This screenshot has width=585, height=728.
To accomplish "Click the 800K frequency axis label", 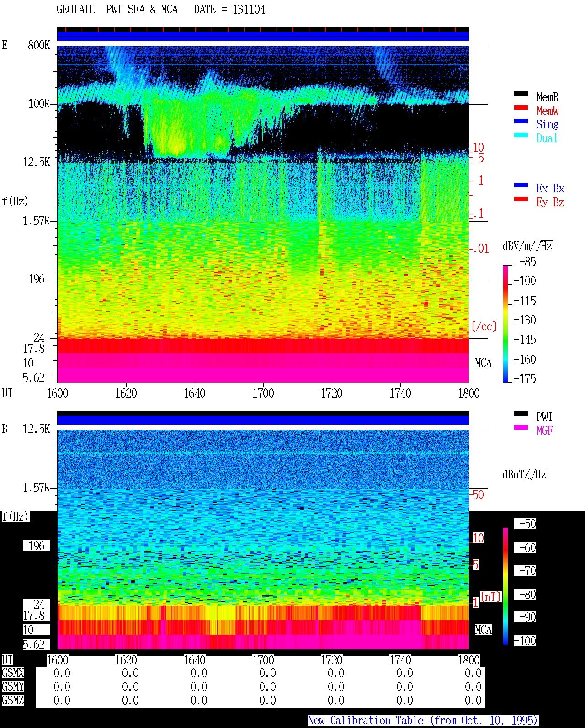I will coord(38,45).
